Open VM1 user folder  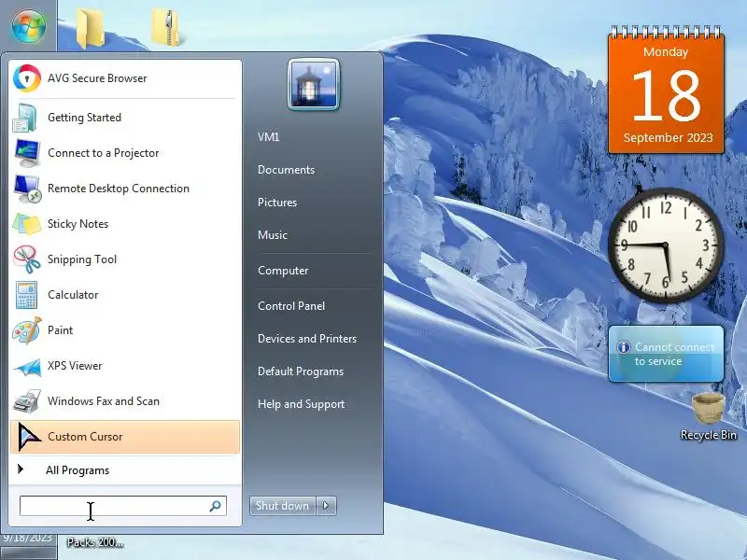pyautogui.click(x=268, y=137)
